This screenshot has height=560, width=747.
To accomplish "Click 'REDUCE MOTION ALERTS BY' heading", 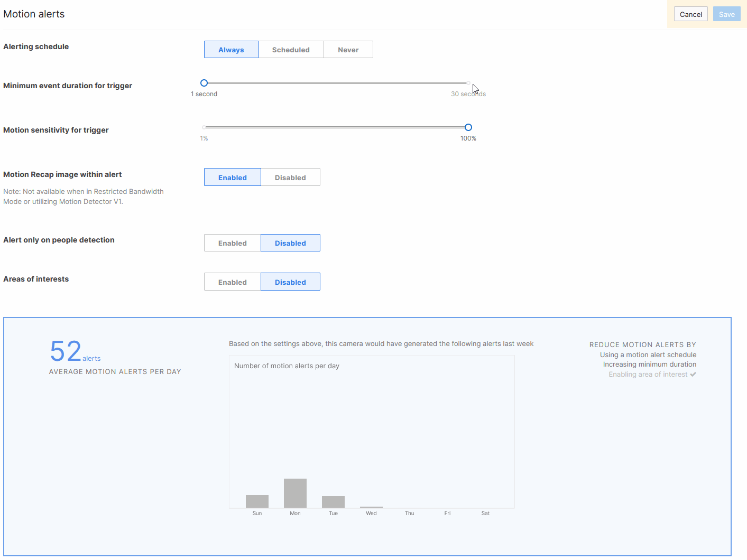I will [x=643, y=344].
